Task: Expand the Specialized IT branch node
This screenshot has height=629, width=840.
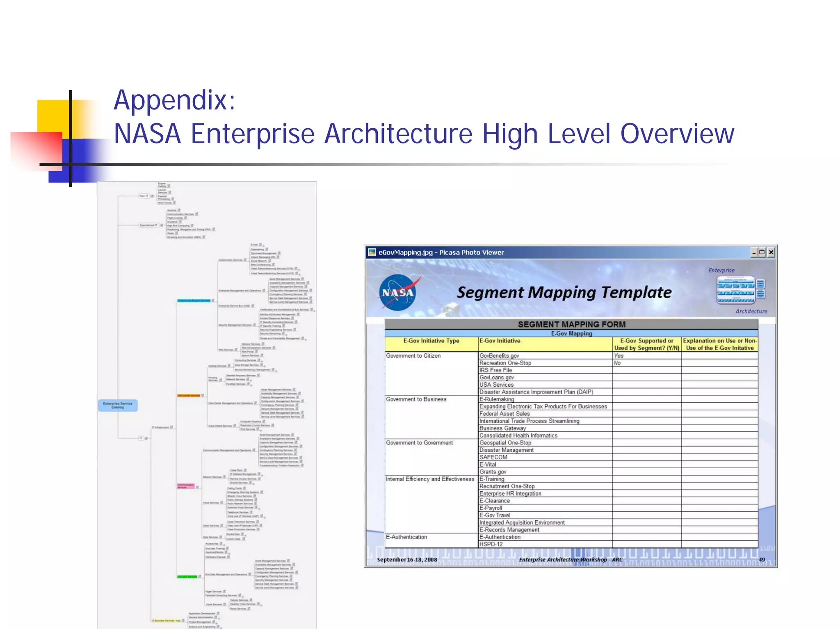Action: 148,225
